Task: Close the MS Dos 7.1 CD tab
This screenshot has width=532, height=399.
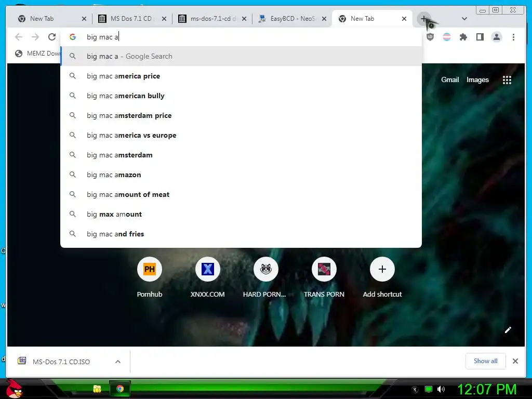Action: tap(164, 19)
